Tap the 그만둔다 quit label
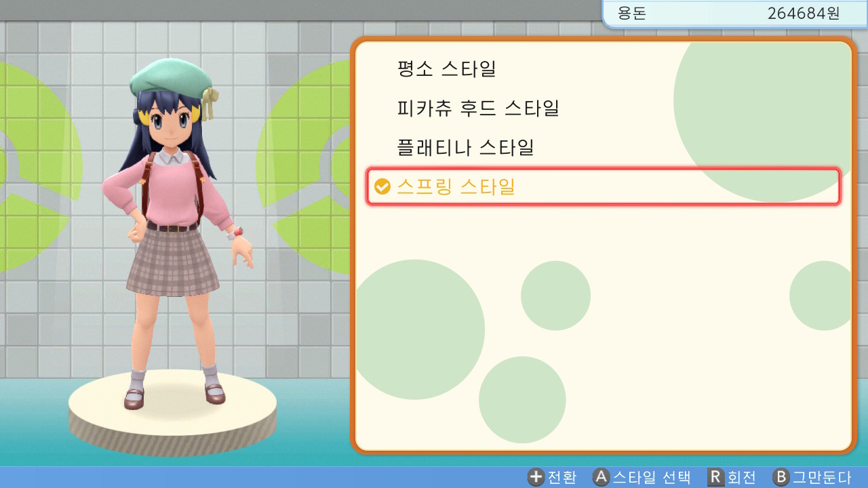Viewport: 868px width, 488px height. pyautogui.click(x=821, y=477)
